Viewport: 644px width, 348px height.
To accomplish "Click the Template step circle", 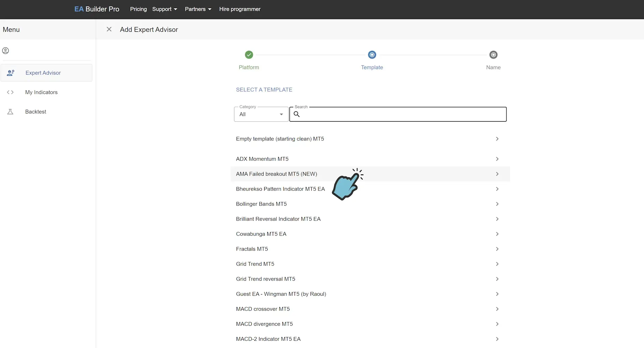I will pos(372,55).
